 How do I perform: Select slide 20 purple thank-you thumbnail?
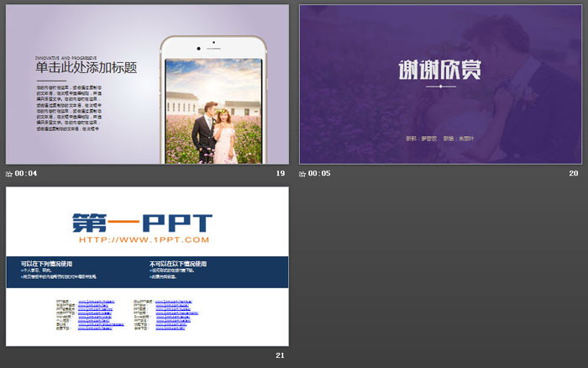(440, 84)
